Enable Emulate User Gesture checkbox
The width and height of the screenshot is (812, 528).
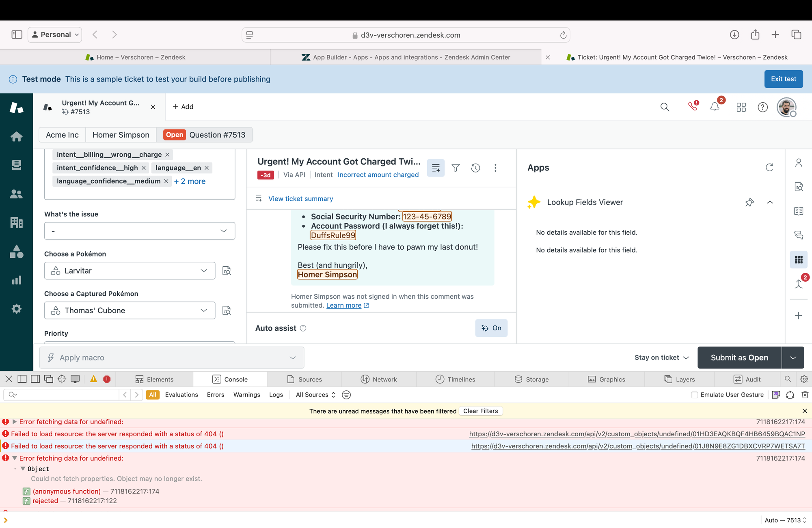tap(694, 395)
